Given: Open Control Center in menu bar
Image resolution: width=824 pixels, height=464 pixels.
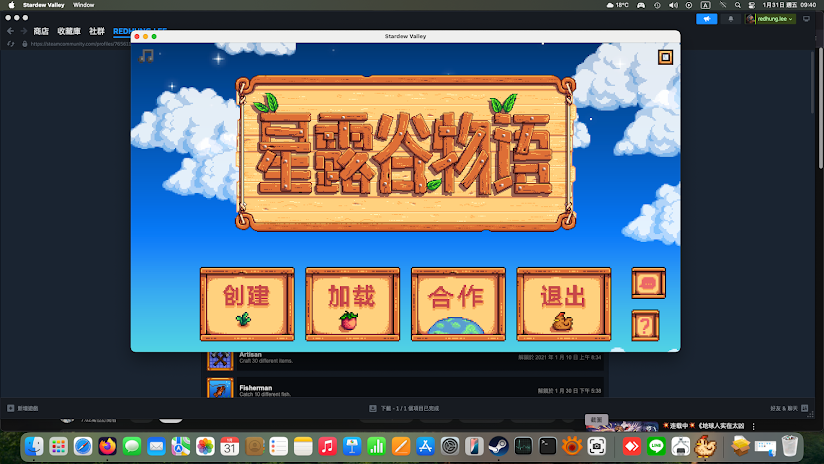Looking at the screenshot, I should (752, 5).
